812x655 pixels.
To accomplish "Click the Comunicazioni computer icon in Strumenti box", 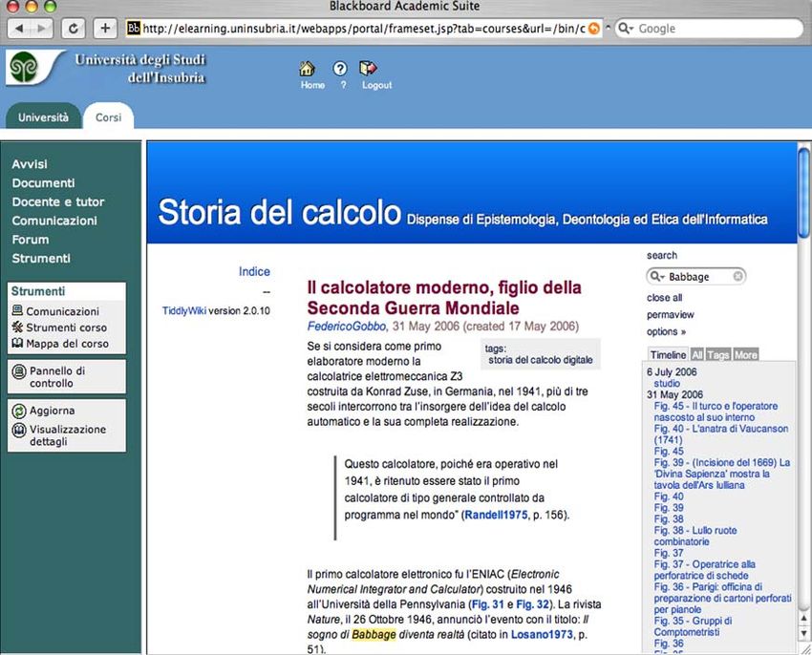I will click(17, 310).
